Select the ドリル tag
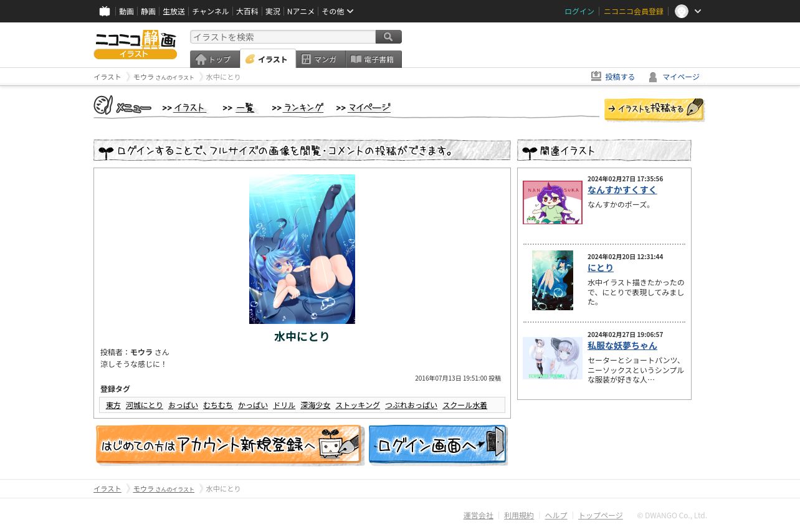 tap(284, 406)
